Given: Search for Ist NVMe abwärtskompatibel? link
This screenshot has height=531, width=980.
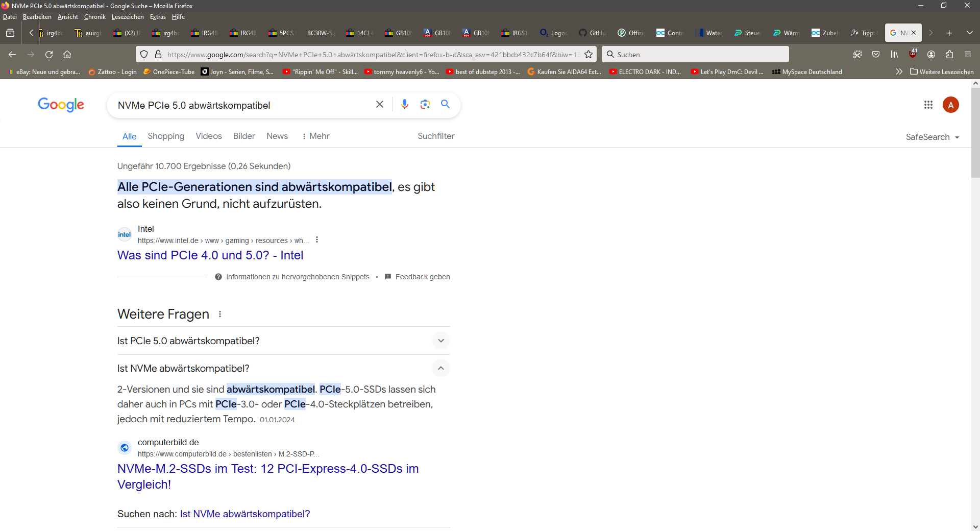Looking at the screenshot, I should coord(245,514).
